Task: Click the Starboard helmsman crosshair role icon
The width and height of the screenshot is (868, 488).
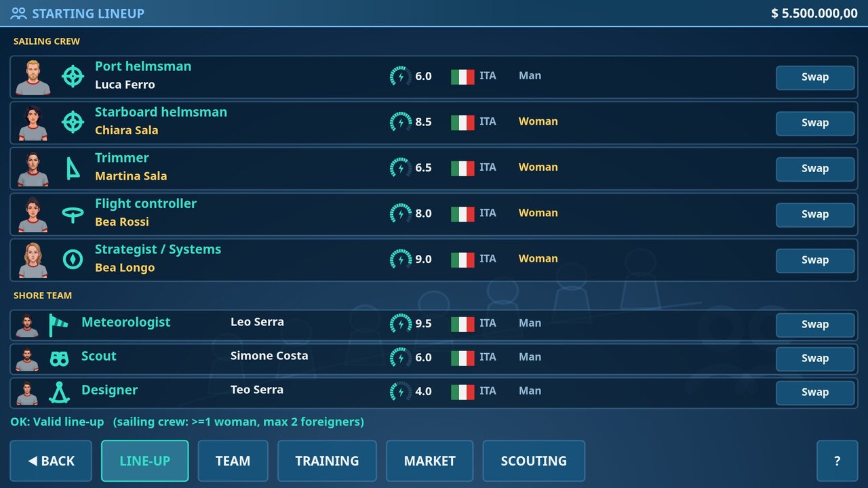Action: (73, 122)
